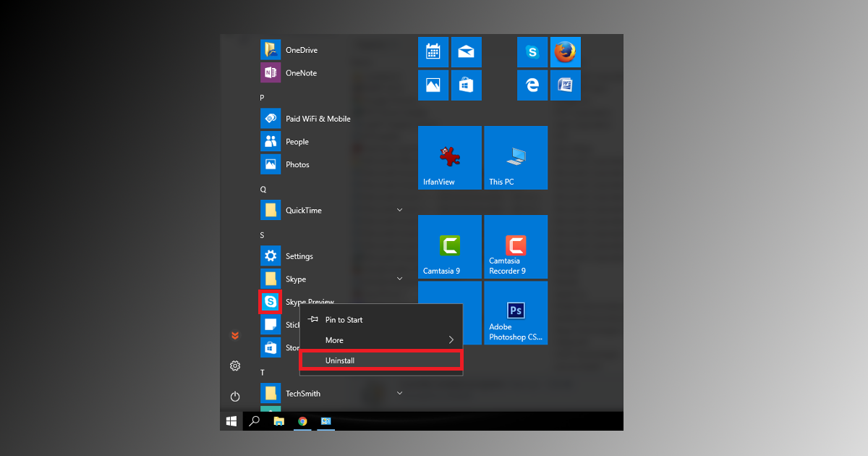The height and width of the screenshot is (456, 868).
Task: Open File Explorer from the taskbar
Action: (279, 421)
